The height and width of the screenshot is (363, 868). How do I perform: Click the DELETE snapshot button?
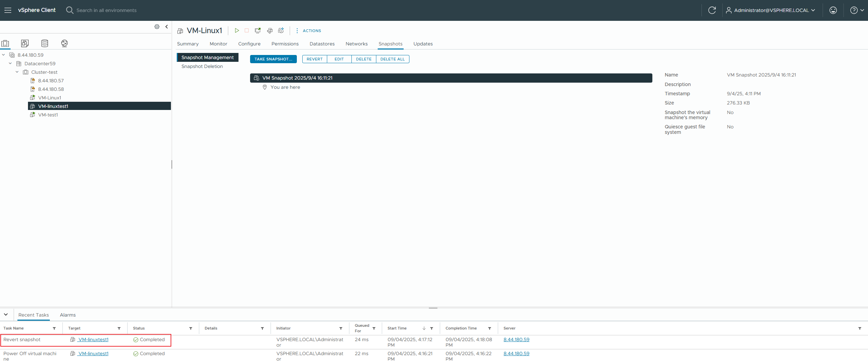click(364, 59)
